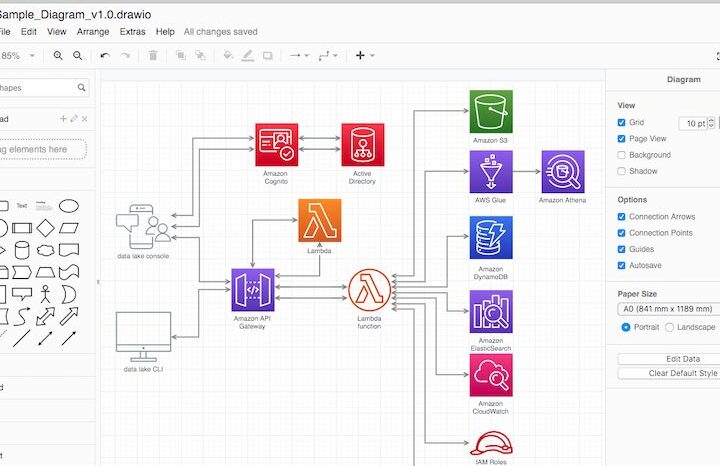Toggle the Grid checkbox
Image resolution: width=720 pixels, height=466 pixels.
pos(621,122)
